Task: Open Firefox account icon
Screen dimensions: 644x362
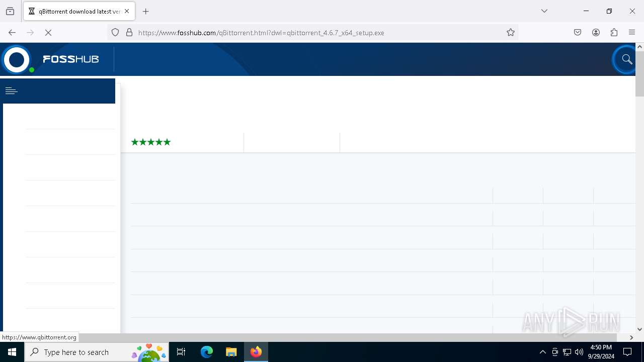Action: click(596, 32)
